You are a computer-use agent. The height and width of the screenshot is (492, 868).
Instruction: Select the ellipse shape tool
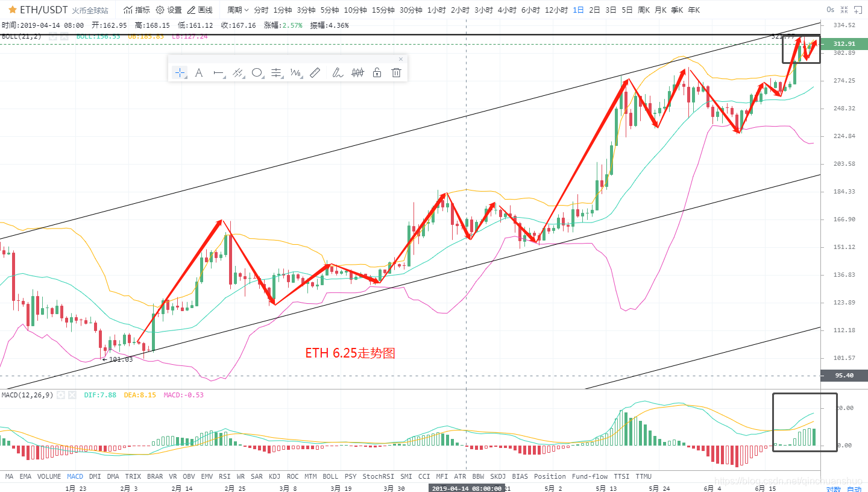(257, 73)
